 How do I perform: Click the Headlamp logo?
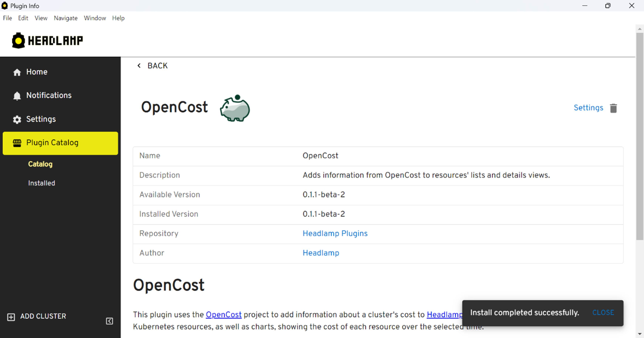(47, 40)
